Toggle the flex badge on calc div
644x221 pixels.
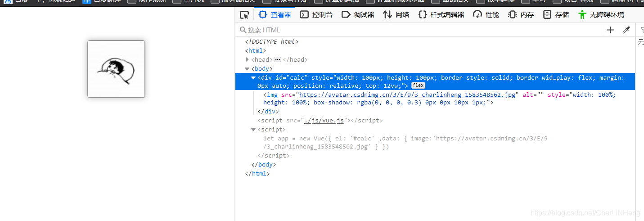(418, 86)
